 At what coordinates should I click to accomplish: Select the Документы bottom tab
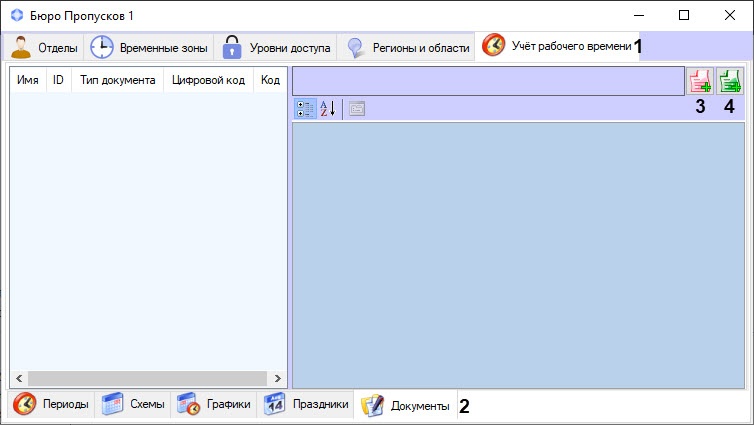(405, 405)
